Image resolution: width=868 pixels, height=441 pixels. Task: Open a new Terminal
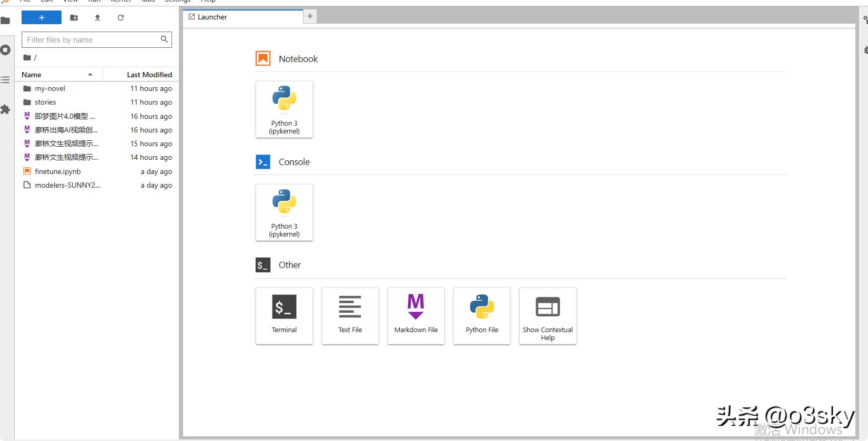[x=284, y=315]
